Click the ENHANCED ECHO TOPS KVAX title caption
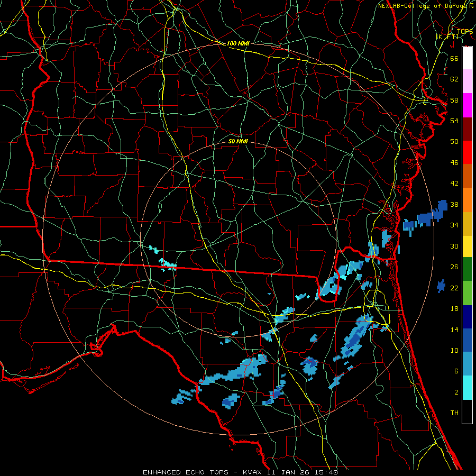The height and width of the screenshot is (476, 476). 240,472
